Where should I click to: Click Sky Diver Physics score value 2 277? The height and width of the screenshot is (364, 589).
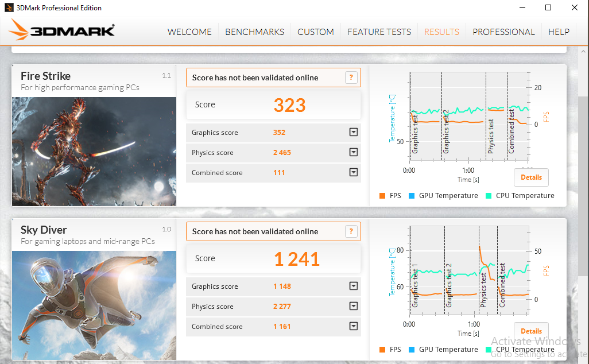pyautogui.click(x=282, y=307)
